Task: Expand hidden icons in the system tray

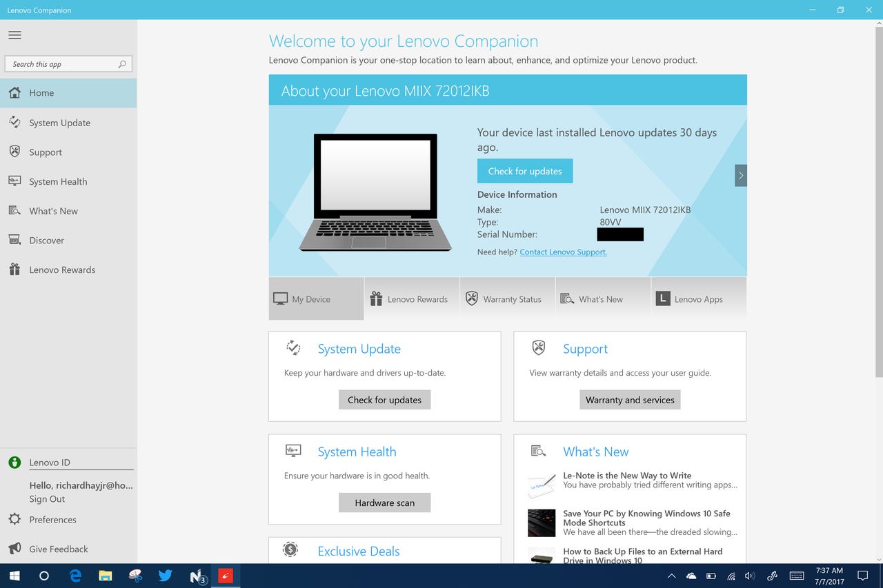Action: pos(671,576)
